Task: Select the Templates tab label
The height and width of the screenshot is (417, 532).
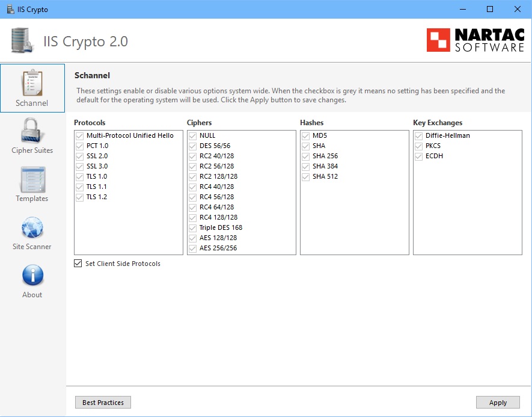Action: (x=32, y=199)
